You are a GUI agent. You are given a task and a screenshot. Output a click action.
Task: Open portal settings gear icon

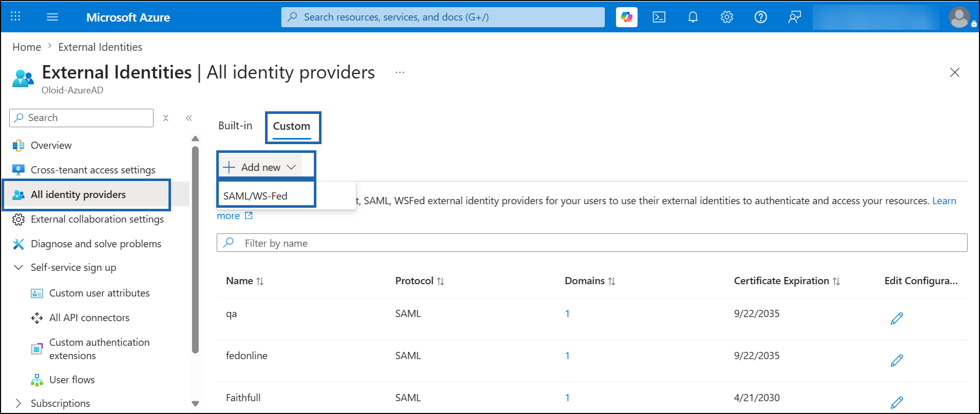pyautogui.click(x=727, y=17)
